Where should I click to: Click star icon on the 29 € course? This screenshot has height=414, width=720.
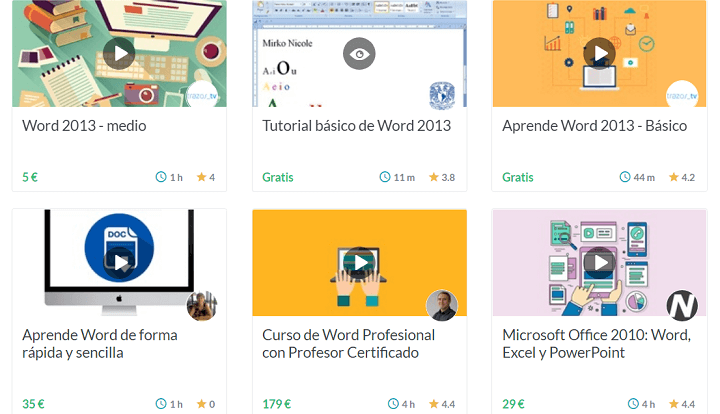pos(674,404)
